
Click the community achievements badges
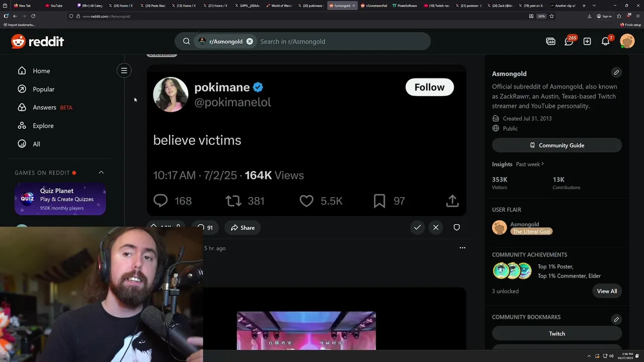click(512, 271)
